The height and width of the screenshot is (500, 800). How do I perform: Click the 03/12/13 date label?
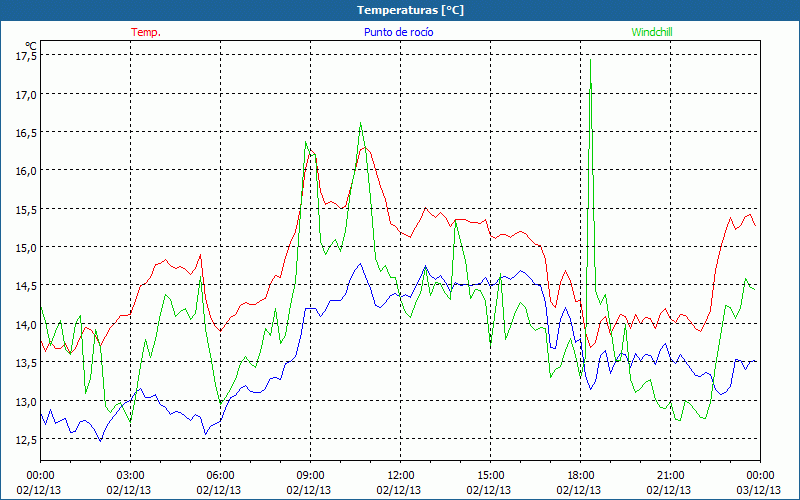759,490
